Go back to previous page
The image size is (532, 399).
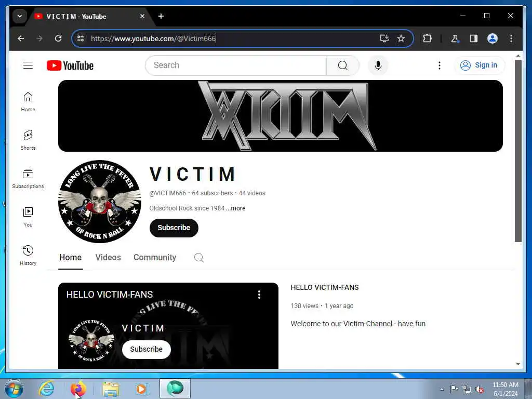click(x=21, y=38)
